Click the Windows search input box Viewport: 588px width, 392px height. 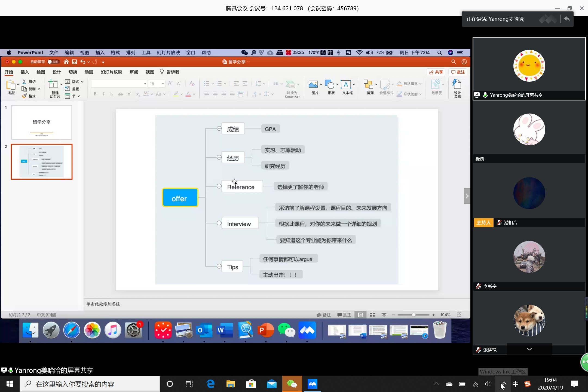(90, 384)
